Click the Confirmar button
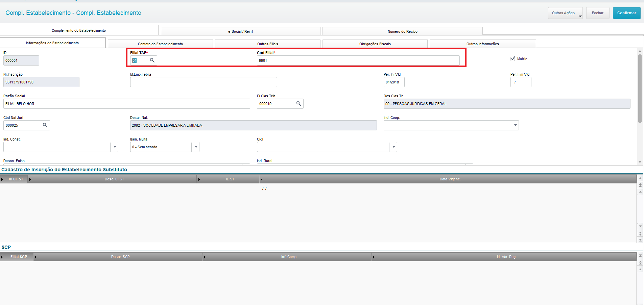Image resolution: width=644 pixels, height=305 pixels. 626,13
